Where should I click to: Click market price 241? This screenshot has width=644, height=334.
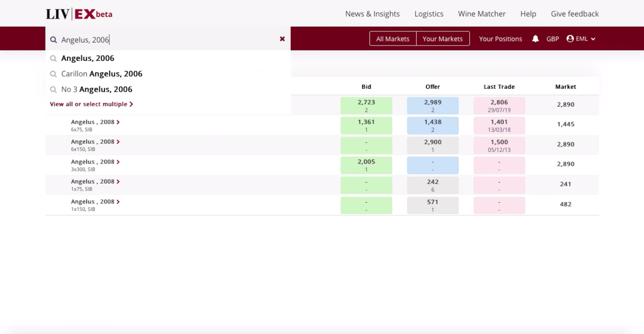click(x=566, y=184)
